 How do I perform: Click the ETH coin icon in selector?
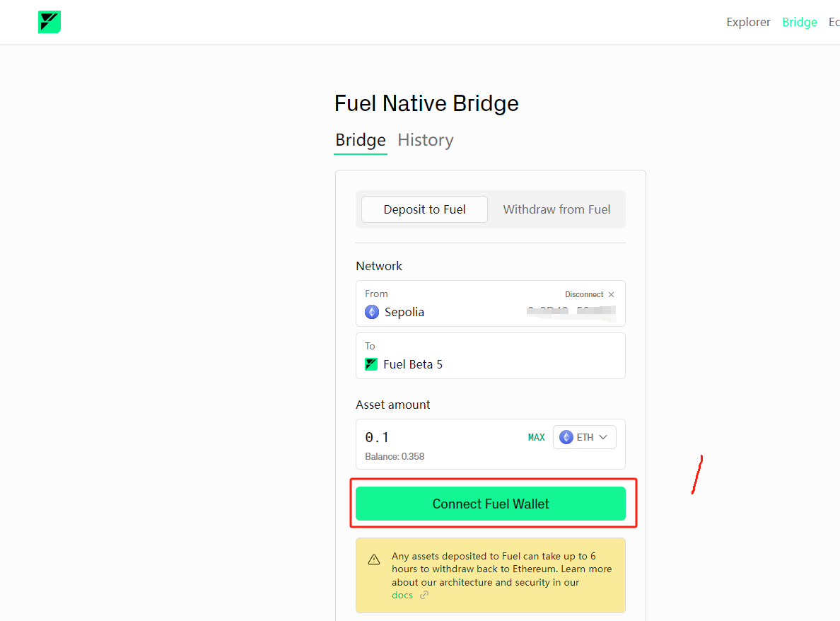(x=566, y=437)
